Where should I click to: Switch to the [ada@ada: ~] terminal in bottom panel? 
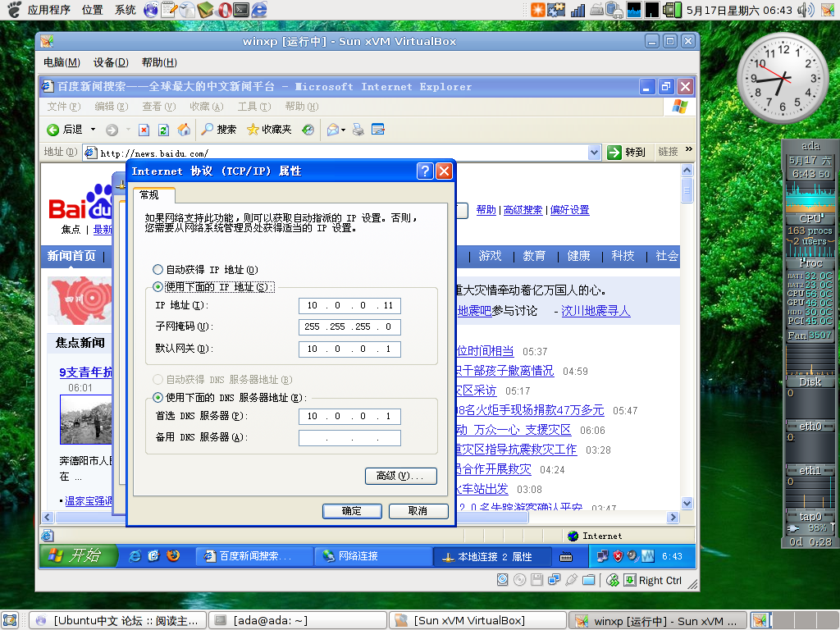coord(297,621)
